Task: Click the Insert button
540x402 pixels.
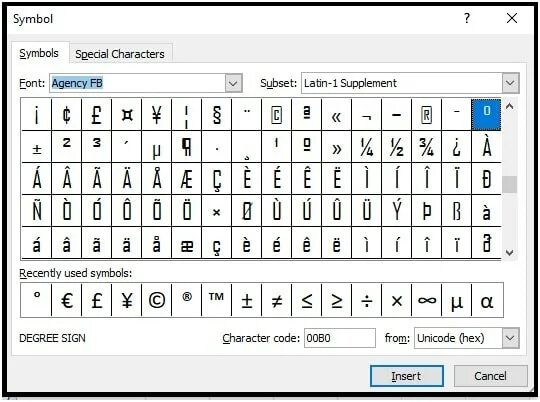Action: [406, 376]
